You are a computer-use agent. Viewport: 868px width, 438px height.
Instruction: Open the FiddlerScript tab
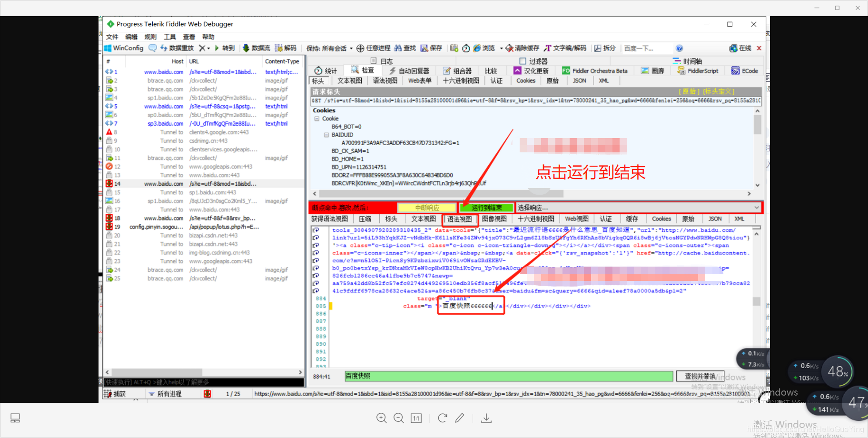click(x=698, y=70)
